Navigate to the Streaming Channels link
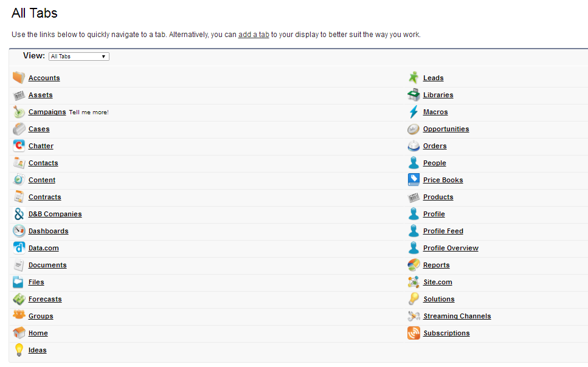 457,316
